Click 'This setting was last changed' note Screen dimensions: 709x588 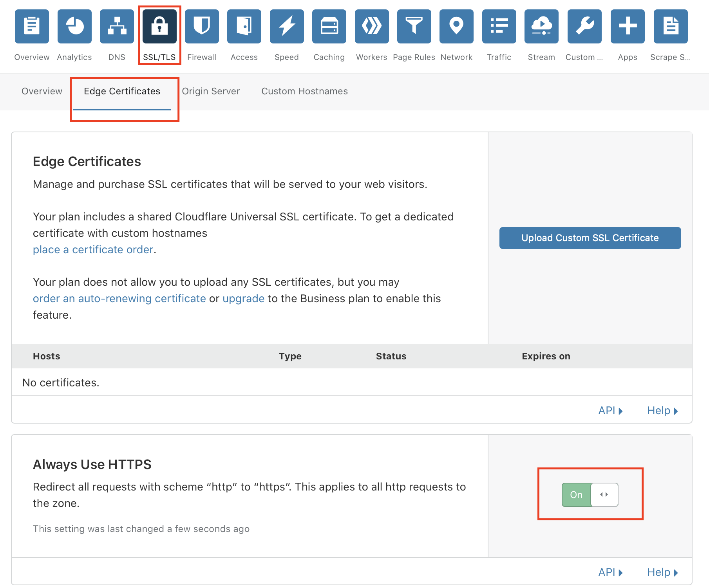coord(141,529)
